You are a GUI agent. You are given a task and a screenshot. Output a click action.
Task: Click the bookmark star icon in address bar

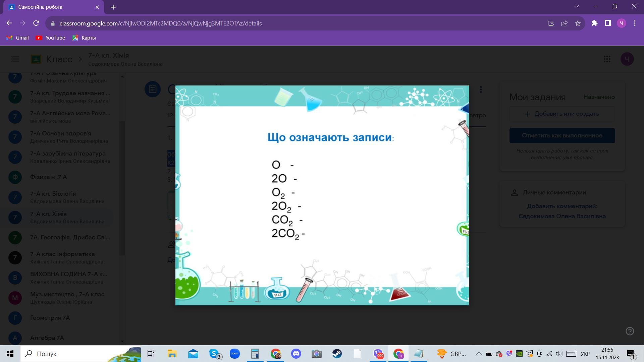click(x=578, y=23)
